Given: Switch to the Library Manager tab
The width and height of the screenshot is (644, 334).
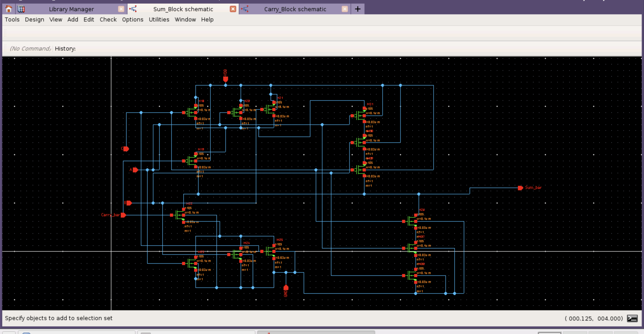Looking at the screenshot, I should pos(72,9).
